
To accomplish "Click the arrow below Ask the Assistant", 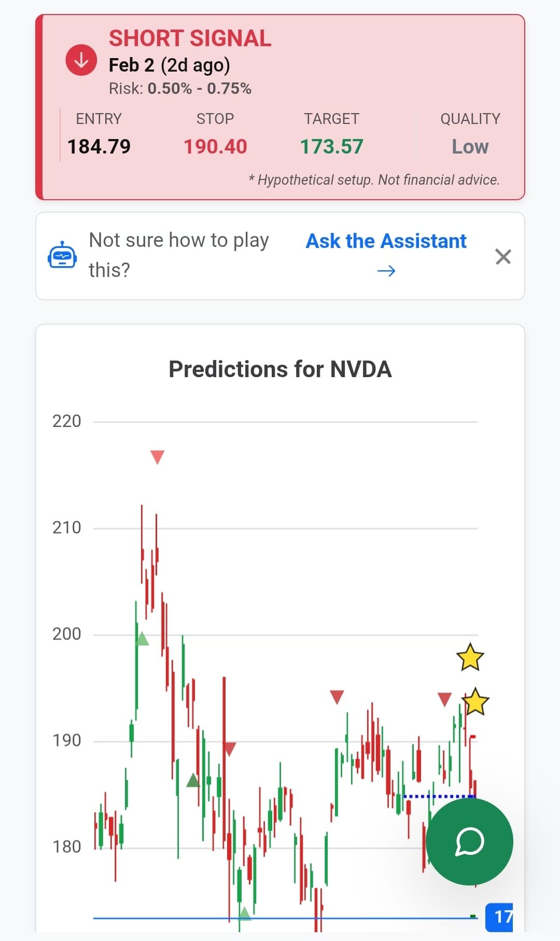I will [x=386, y=271].
